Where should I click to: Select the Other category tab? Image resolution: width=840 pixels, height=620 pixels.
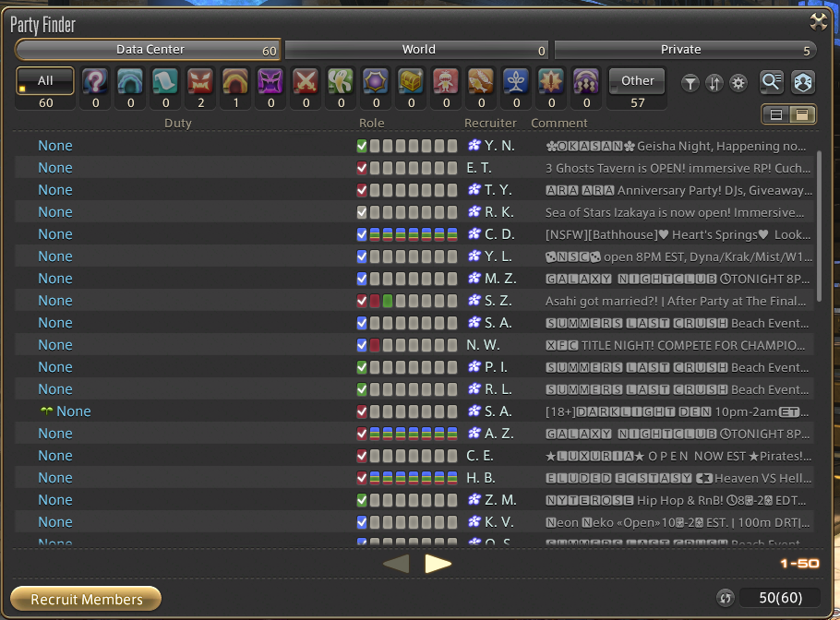tap(637, 81)
